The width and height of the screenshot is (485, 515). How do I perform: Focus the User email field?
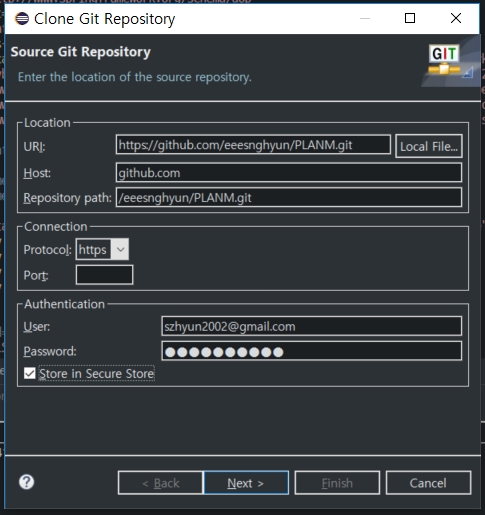(x=311, y=326)
